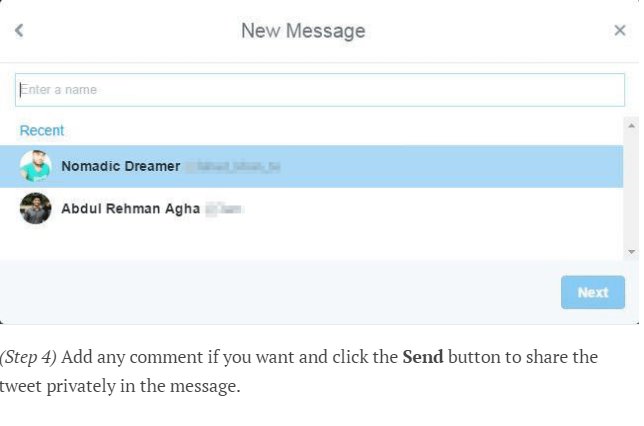644x426 pixels.
Task: Click the 'Recent' section label
Action: pos(42,131)
